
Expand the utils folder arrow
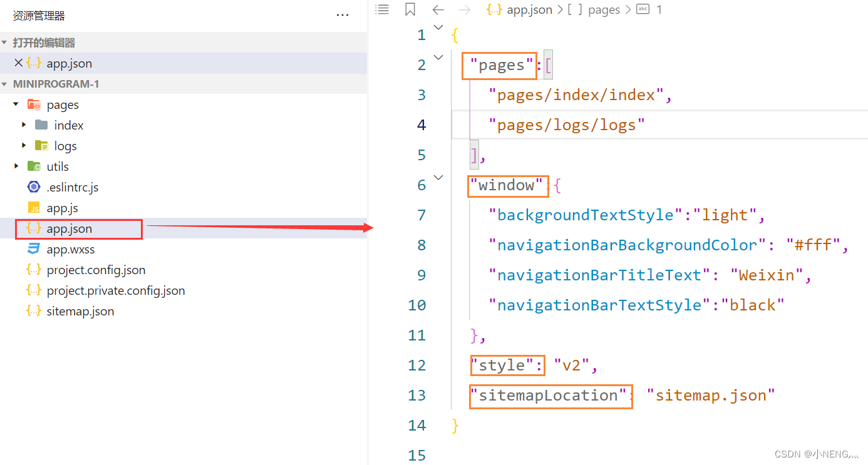(16, 166)
